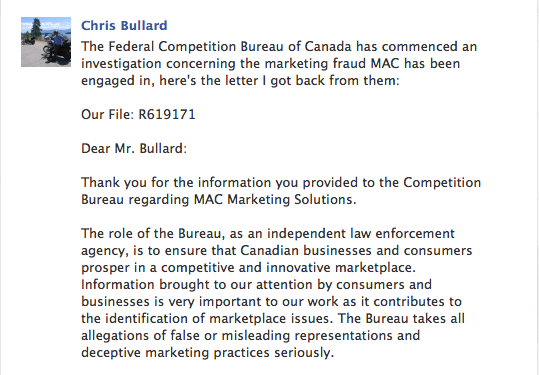
Task: Click the line 'deceptive marketing practices seriously.'
Action: click(208, 353)
